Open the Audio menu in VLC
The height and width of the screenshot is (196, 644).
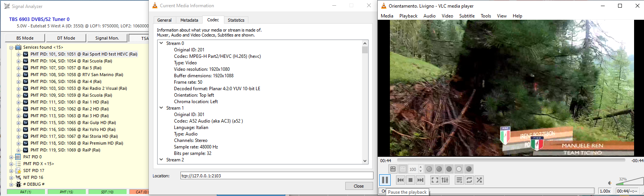click(429, 16)
